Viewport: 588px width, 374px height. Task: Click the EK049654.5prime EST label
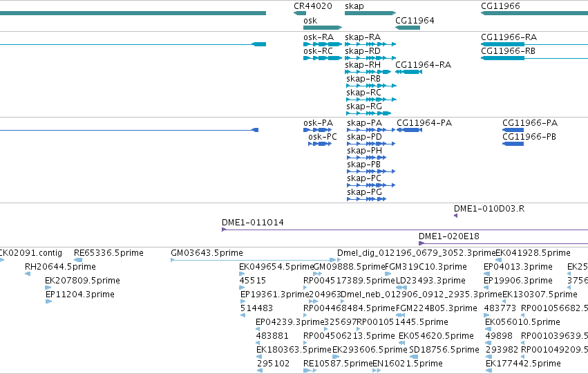276,267
